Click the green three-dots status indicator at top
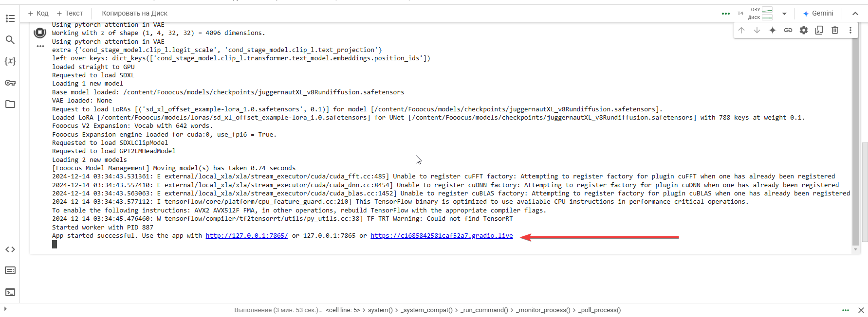 tap(726, 14)
